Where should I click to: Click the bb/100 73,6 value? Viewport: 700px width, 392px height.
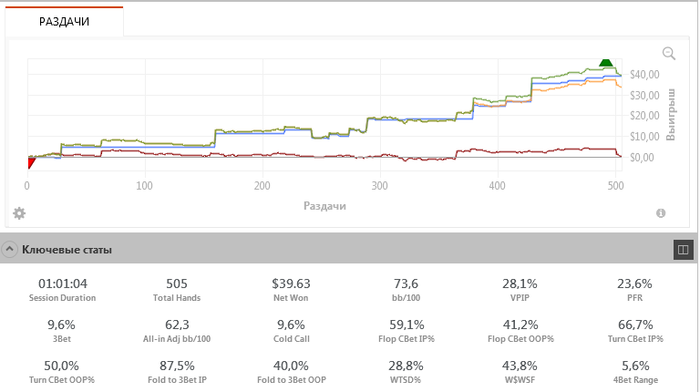click(x=406, y=284)
